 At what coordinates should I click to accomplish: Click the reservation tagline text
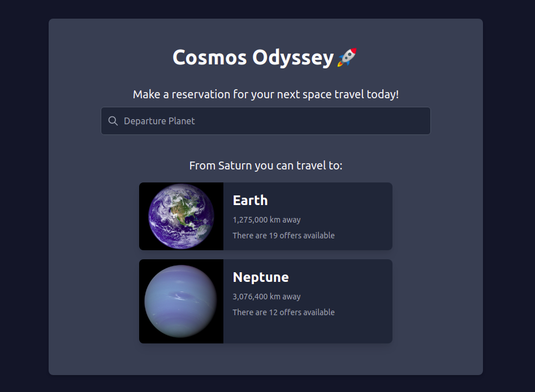pyautogui.click(x=266, y=94)
